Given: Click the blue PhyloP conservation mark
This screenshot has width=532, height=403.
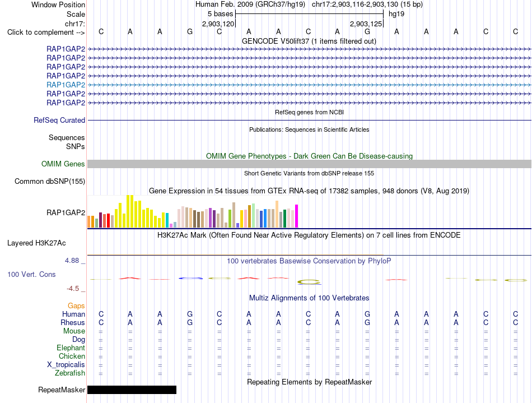Looking at the screenshot, I should tap(190, 279).
